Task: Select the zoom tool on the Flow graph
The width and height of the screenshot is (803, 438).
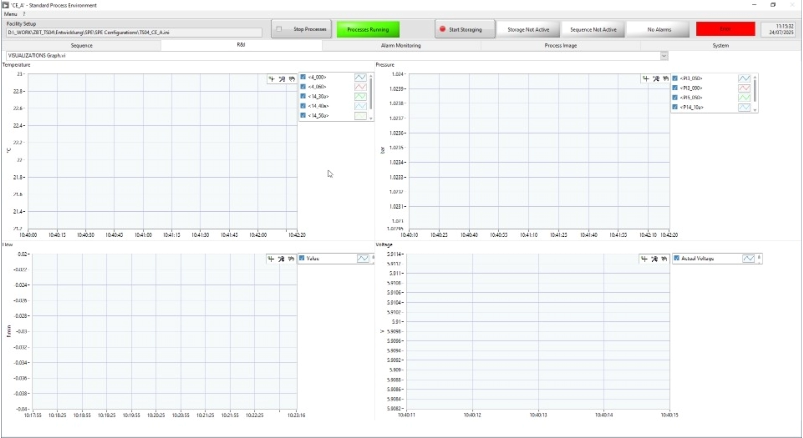Action: [x=281, y=259]
